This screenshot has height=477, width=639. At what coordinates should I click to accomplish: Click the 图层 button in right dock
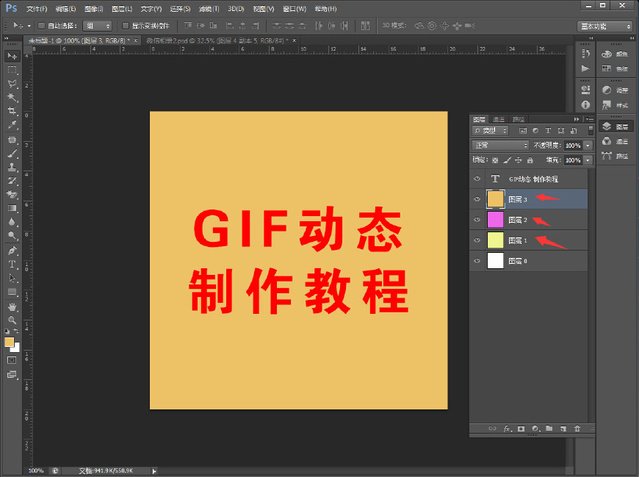pos(615,126)
